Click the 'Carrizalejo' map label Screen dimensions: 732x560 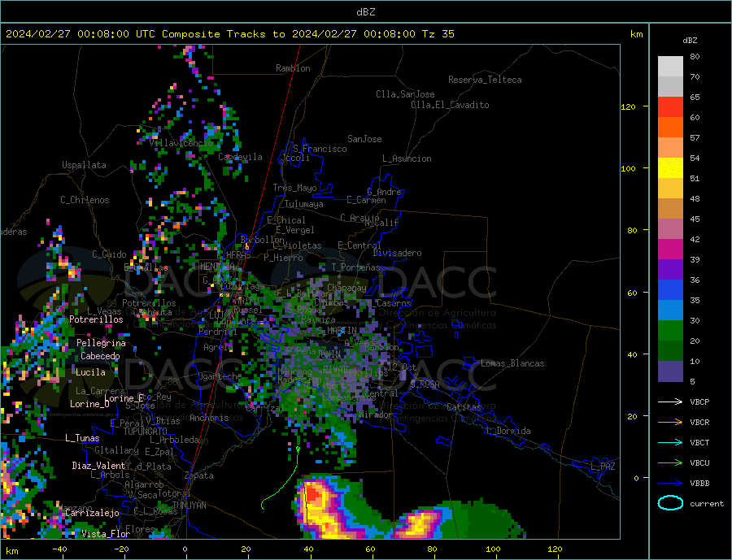coord(92,513)
